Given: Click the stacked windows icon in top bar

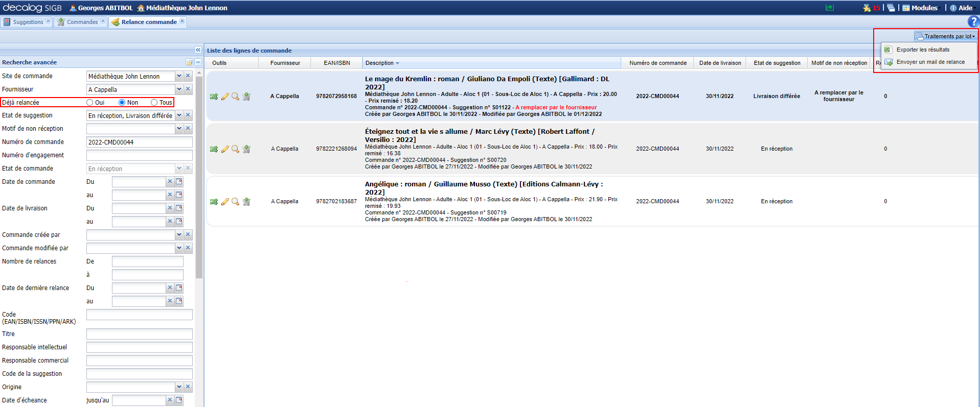Looking at the screenshot, I should (891, 8).
